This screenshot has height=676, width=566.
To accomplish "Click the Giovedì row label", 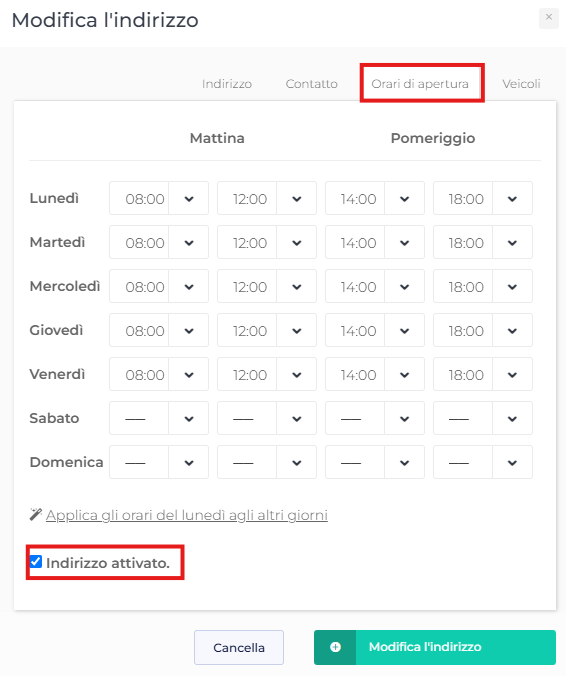I will pos(56,330).
